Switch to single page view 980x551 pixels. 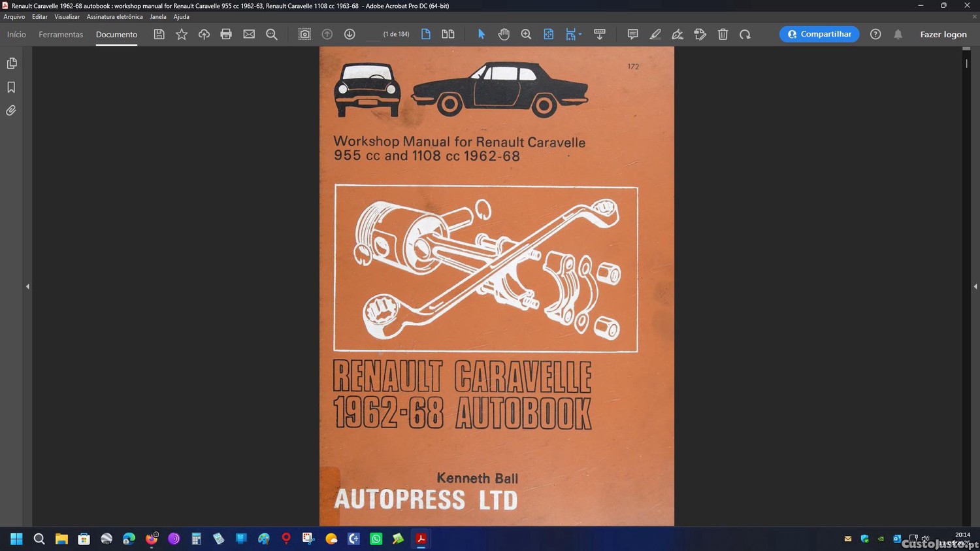[426, 34]
